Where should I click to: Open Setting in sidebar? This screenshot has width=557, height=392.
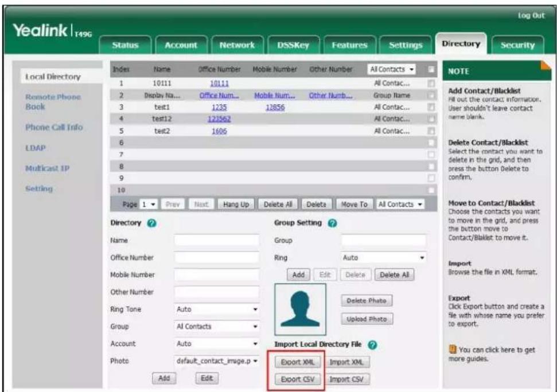pos(38,189)
